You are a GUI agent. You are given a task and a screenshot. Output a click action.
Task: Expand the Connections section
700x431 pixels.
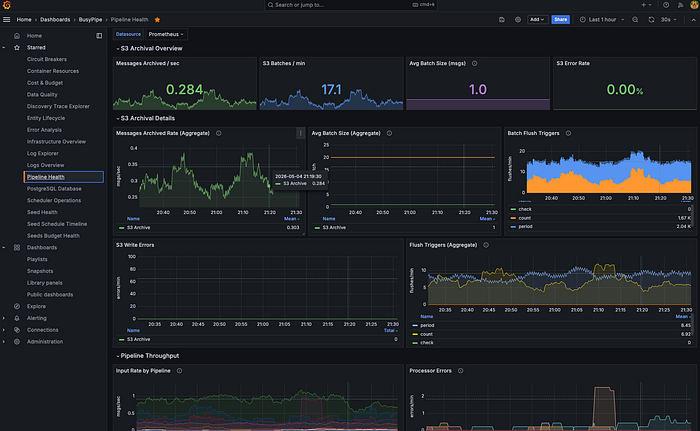pyautogui.click(x=4, y=330)
